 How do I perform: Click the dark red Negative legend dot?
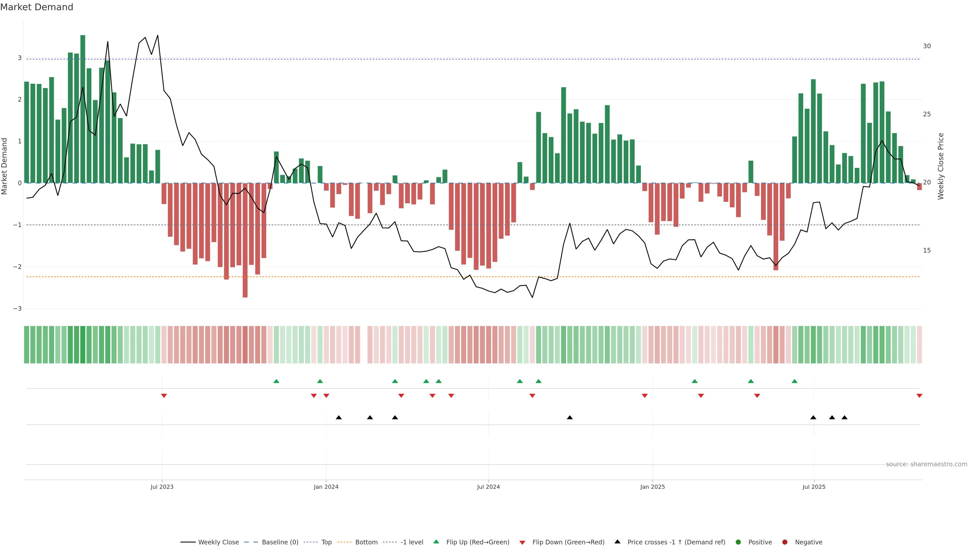[x=785, y=542]
